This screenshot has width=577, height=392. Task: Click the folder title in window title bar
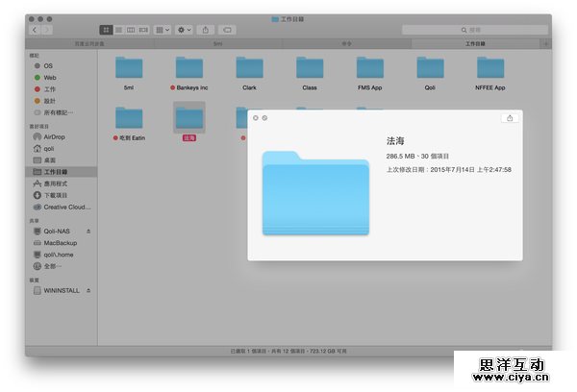point(288,19)
